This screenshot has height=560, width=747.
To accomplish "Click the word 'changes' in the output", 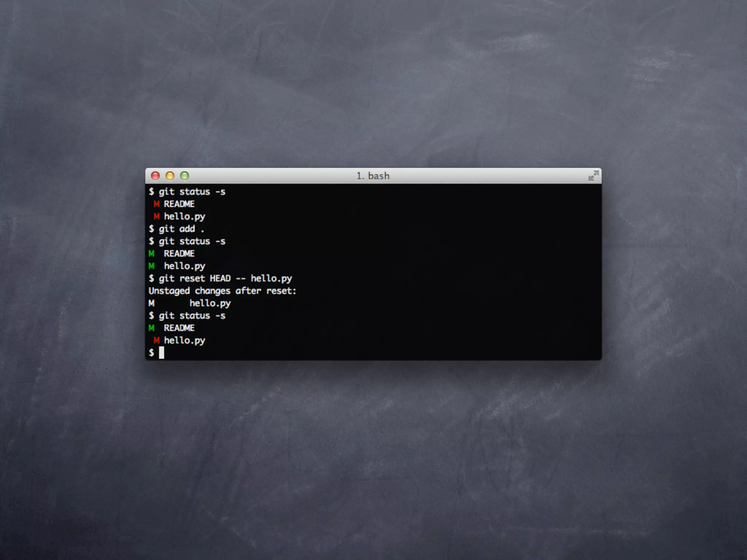I will pos(212,291).
